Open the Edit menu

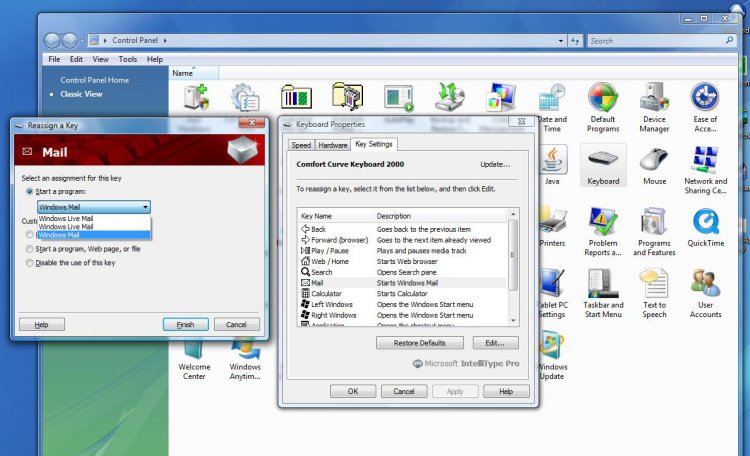coord(76,59)
